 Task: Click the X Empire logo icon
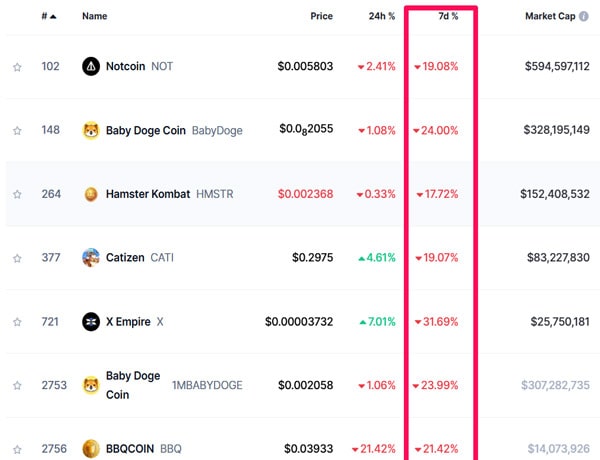(x=91, y=321)
